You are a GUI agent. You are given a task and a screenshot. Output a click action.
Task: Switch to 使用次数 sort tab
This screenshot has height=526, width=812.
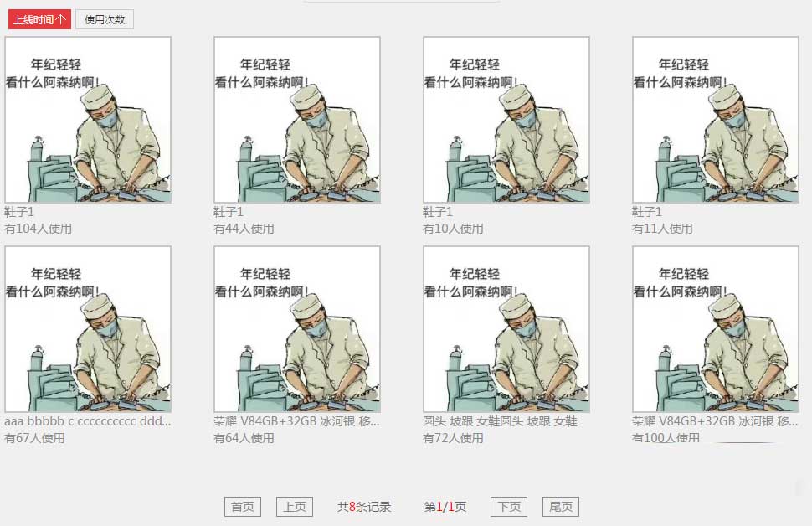(105, 20)
